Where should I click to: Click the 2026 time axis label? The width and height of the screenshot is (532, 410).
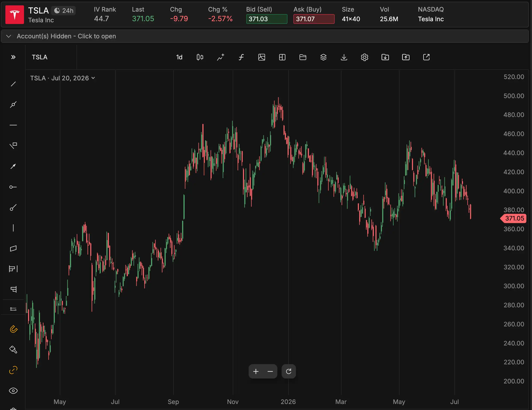288,402
